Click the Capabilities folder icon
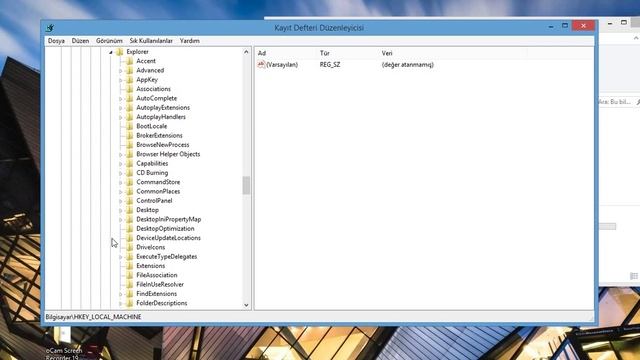640x360 pixels. point(129,163)
